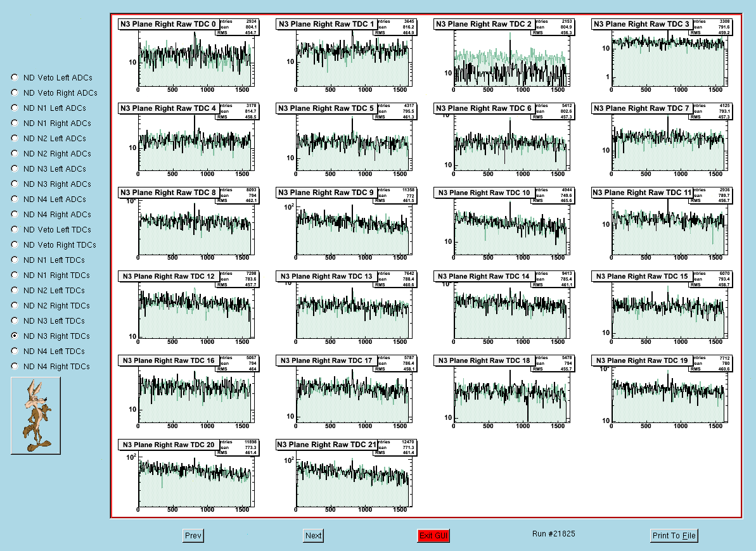The height and width of the screenshot is (551, 756).
Task: Click the TDC 9 statistics box
Action: point(397,195)
